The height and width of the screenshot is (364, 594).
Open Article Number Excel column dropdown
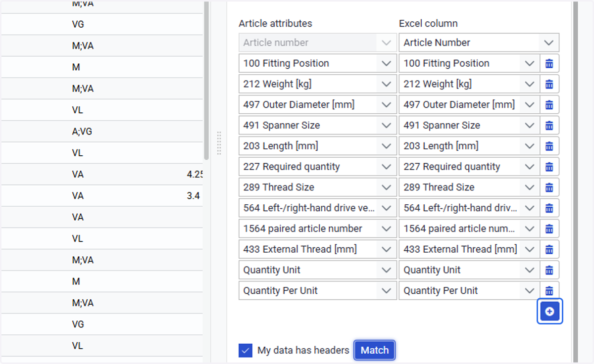tap(548, 43)
